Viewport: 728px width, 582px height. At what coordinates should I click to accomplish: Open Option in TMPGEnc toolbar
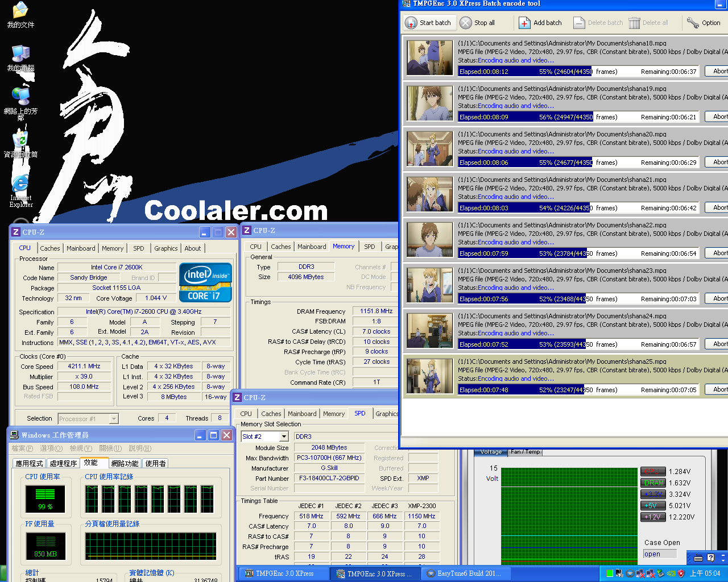[704, 23]
